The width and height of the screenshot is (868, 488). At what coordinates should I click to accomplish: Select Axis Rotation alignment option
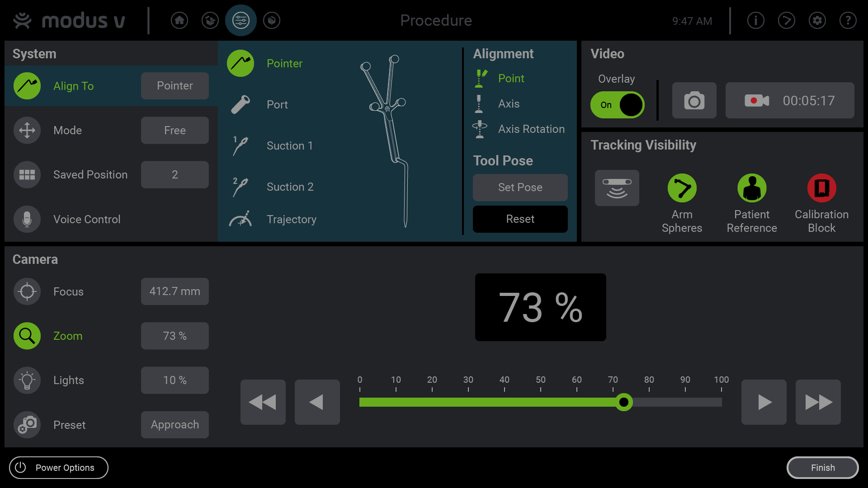531,129
